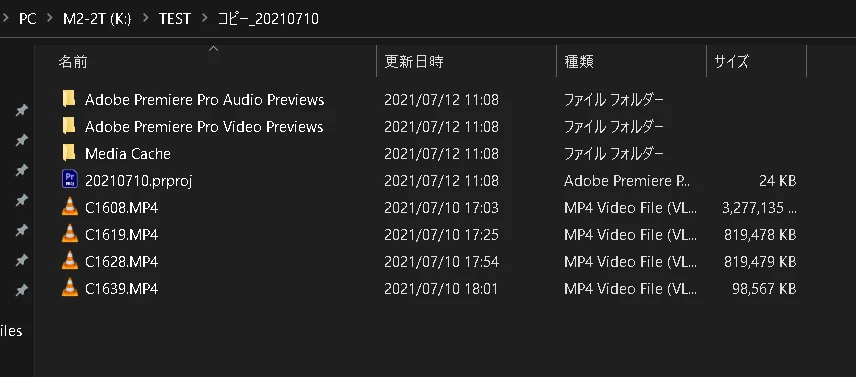Screen dimensions: 856x377
Task: Click the Media Cache folder icon
Action: pyautogui.click(x=69, y=153)
